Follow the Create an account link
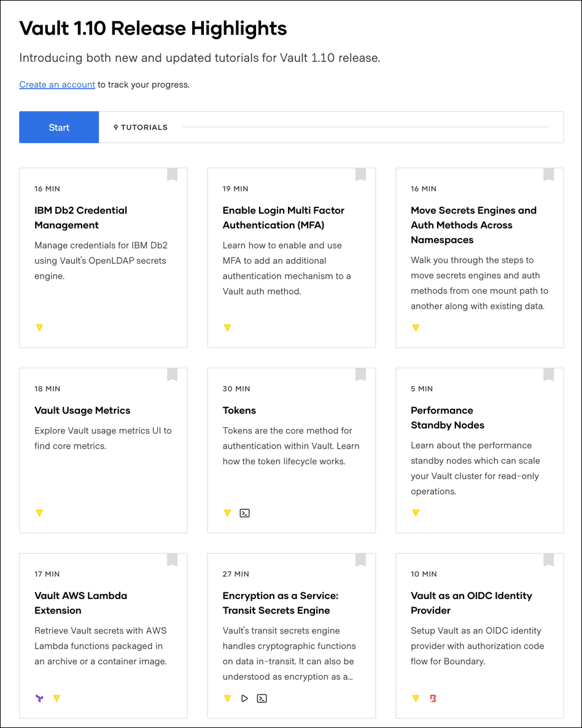The image size is (582, 728). [x=57, y=85]
